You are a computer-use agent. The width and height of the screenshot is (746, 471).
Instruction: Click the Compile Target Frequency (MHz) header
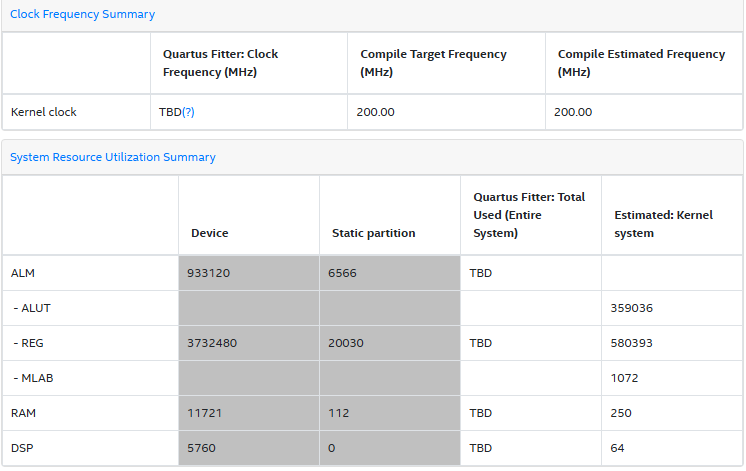click(433, 63)
